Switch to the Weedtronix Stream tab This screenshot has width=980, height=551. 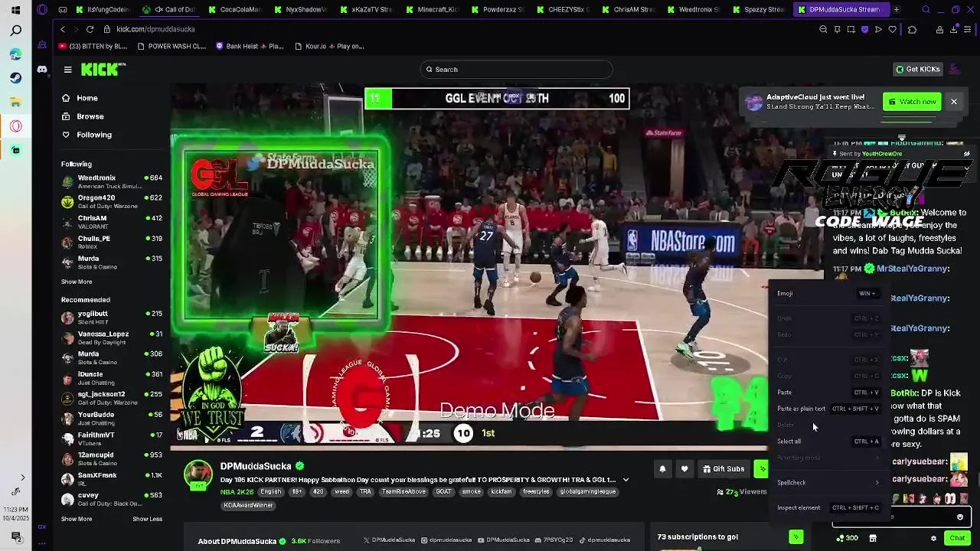coord(693,10)
